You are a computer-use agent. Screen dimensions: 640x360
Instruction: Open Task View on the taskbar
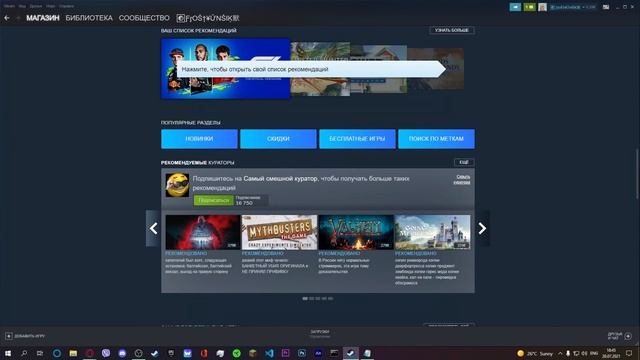[x=40, y=353]
